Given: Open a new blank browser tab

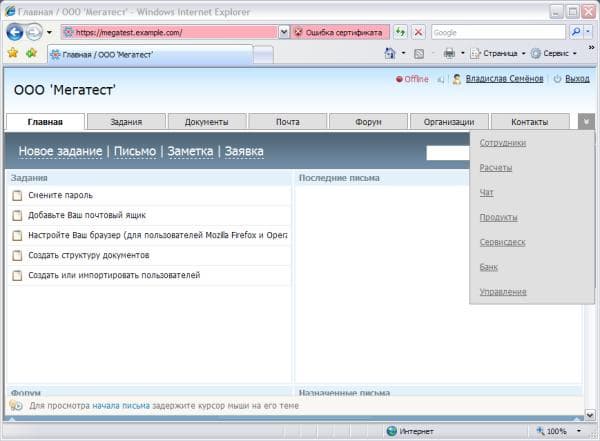Looking at the screenshot, I should [x=263, y=55].
